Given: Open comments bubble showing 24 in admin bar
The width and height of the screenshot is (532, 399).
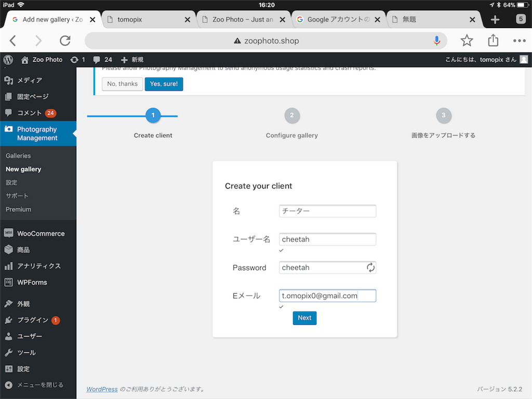Looking at the screenshot, I should point(102,60).
